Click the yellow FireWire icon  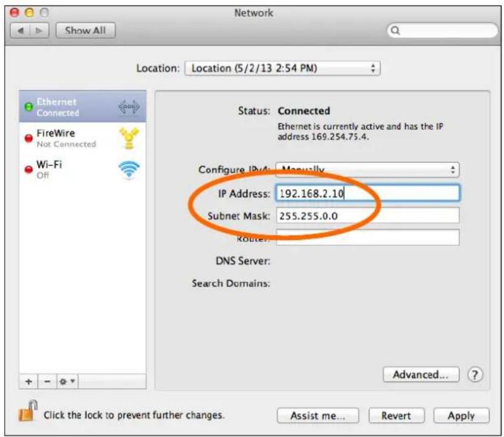tap(129, 138)
